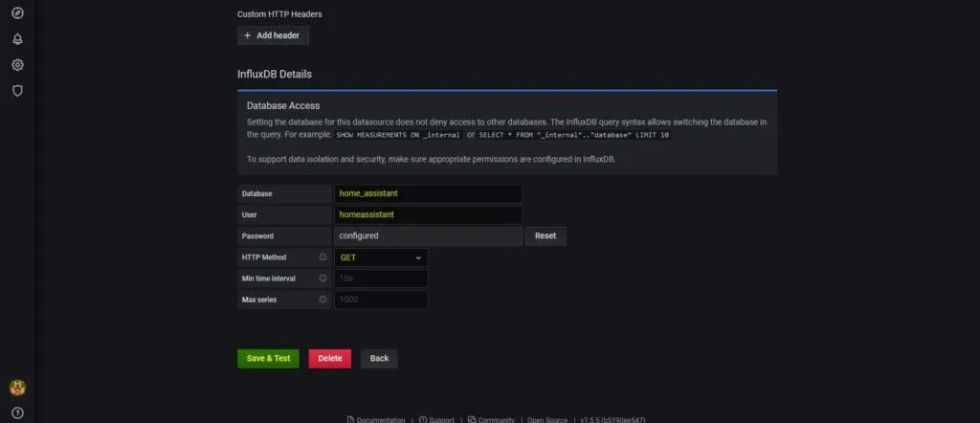980x423 pixels.
Task: Click the HTTP Method label
Action: click(264, 257)
